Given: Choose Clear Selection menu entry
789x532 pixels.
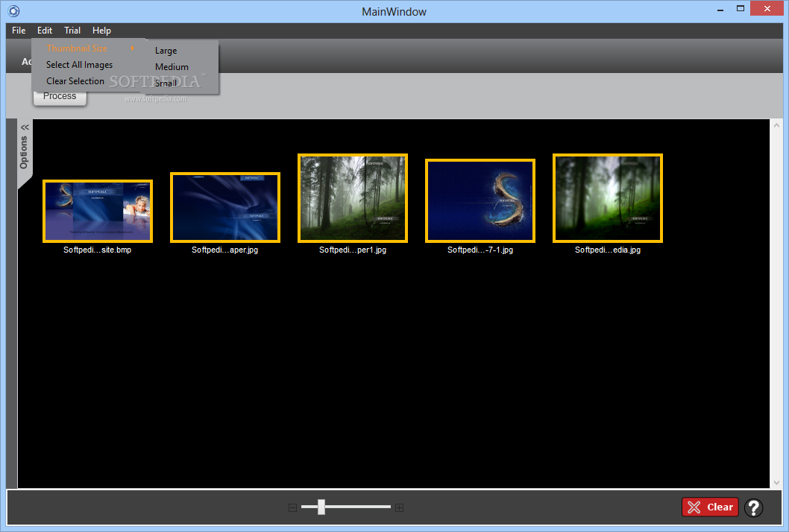Looking at the screenshot, I should tap(89, 81).
